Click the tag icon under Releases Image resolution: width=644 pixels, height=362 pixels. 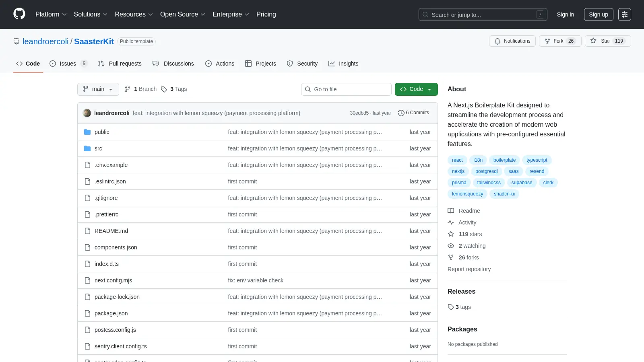pos(451,307)
